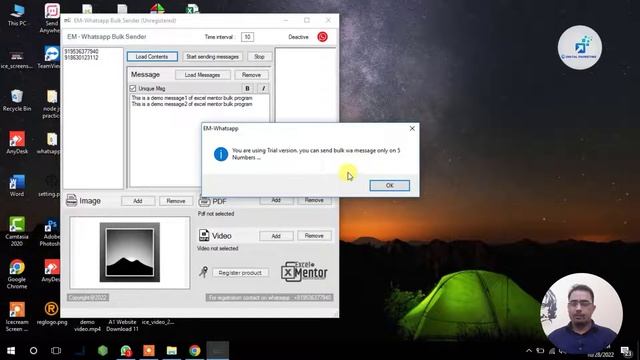Viewport: 640px width, 360px height.
Task: Open the Adobe Photoshop desktop icon
Action: (51, 232)
